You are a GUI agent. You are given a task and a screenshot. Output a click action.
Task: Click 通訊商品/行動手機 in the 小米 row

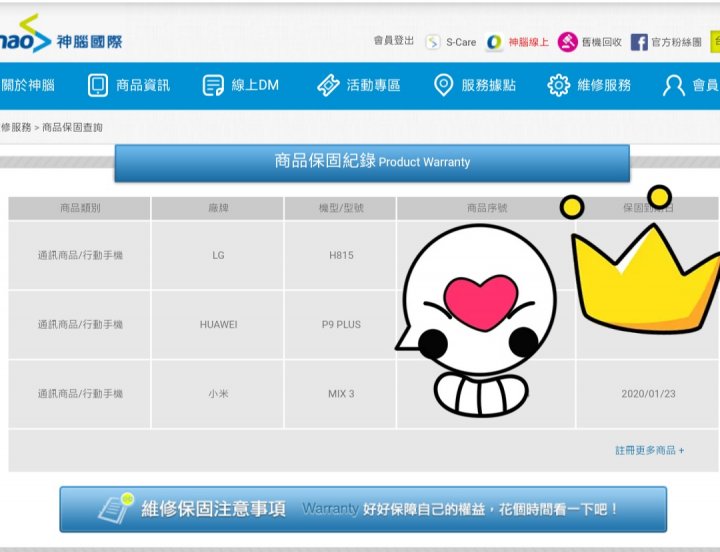80,394
